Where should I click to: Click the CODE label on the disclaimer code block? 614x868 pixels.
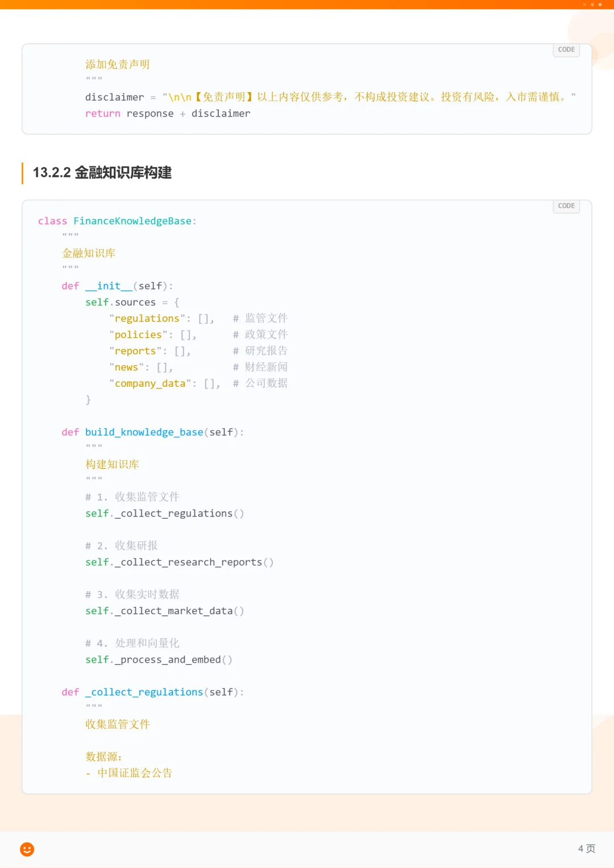566,50
